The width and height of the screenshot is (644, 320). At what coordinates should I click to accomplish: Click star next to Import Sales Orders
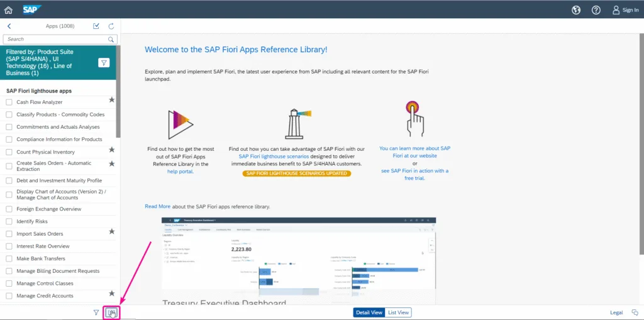pos(112,231)
